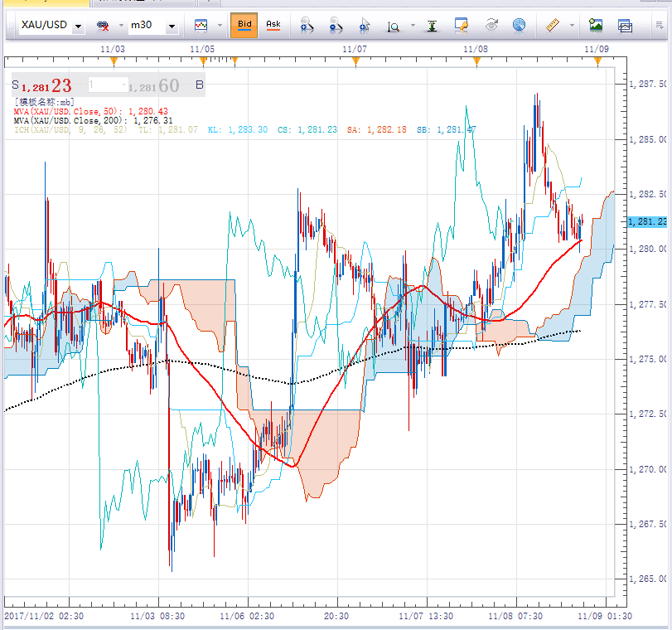This screenshot has height=630, width=672.
Task: Toggle the Bid price button
Action: (244, 26)
